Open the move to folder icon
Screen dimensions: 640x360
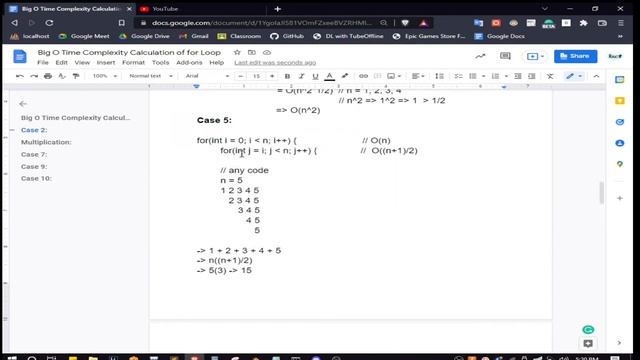click(252, 52)
